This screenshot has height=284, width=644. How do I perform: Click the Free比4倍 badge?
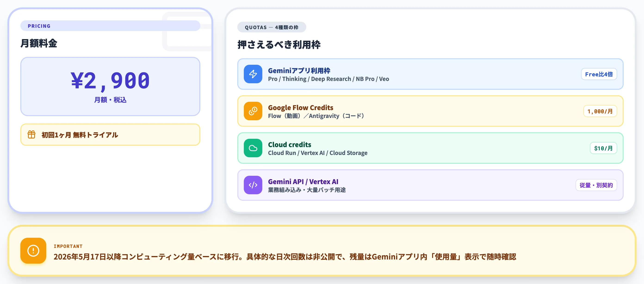tap(599, 74)
